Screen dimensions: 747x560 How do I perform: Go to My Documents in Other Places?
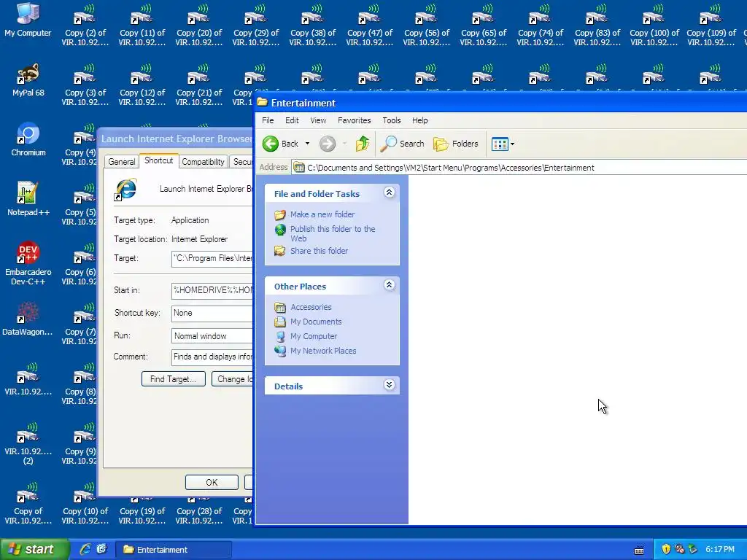pos(316,322)
